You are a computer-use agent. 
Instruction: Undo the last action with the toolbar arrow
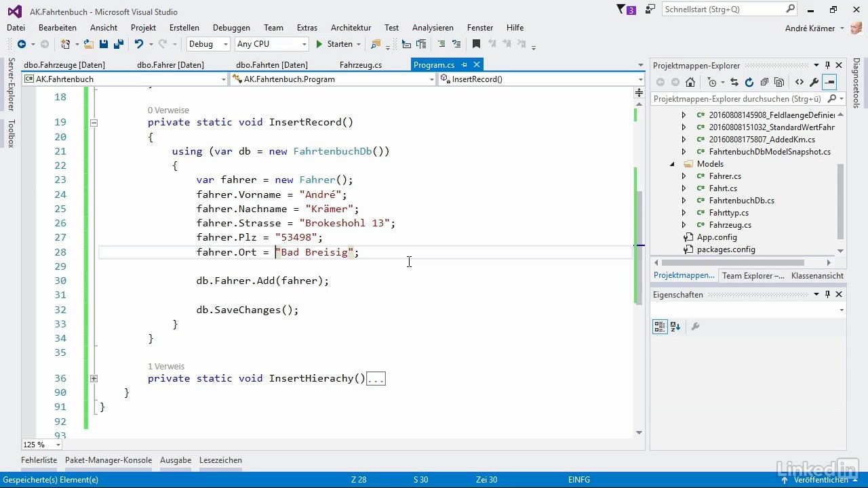[x=138, y=44]
